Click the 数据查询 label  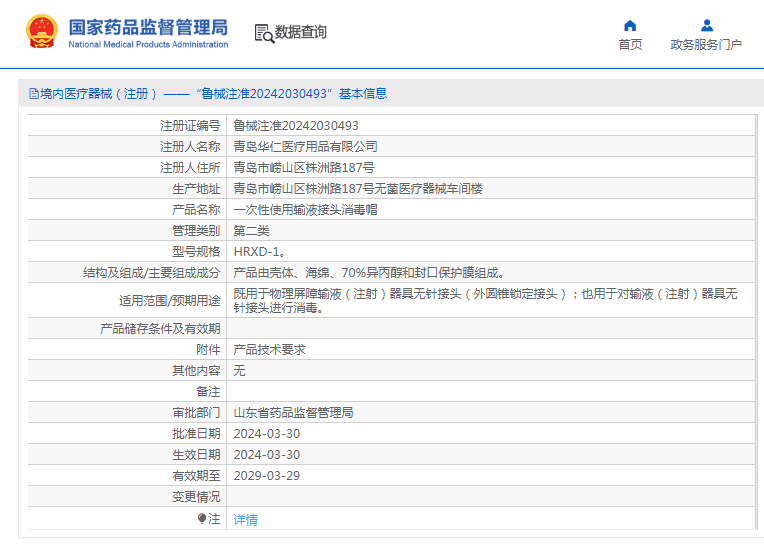[301, 32]
